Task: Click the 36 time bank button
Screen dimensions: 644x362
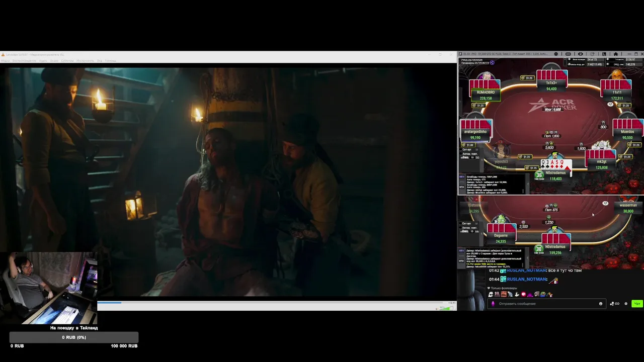Action: (539, 175)
